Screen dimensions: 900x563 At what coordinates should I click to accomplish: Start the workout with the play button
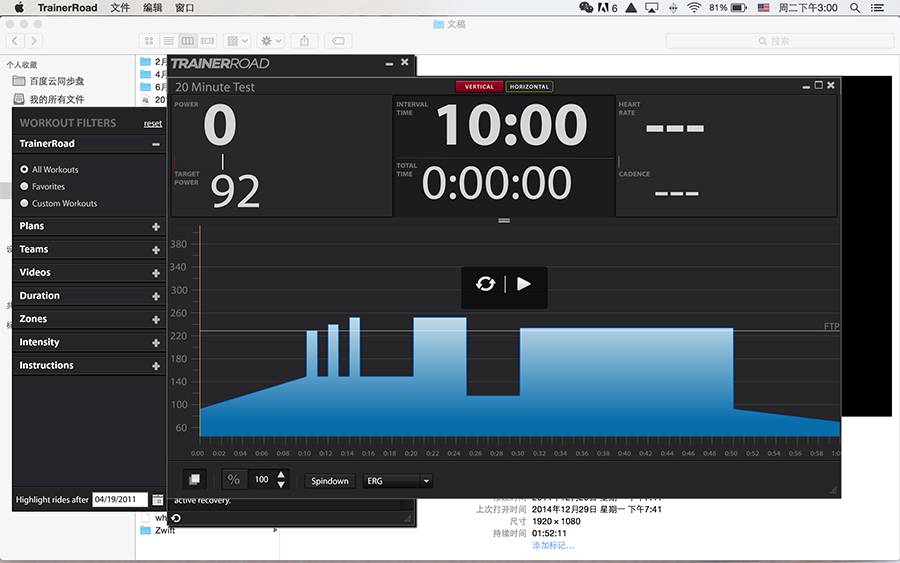(523, 284)
